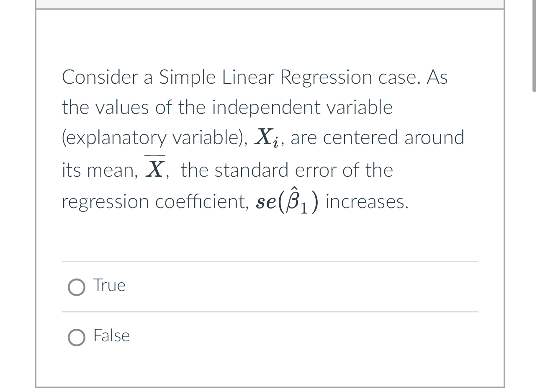Choose False for this question

[76, 338]
